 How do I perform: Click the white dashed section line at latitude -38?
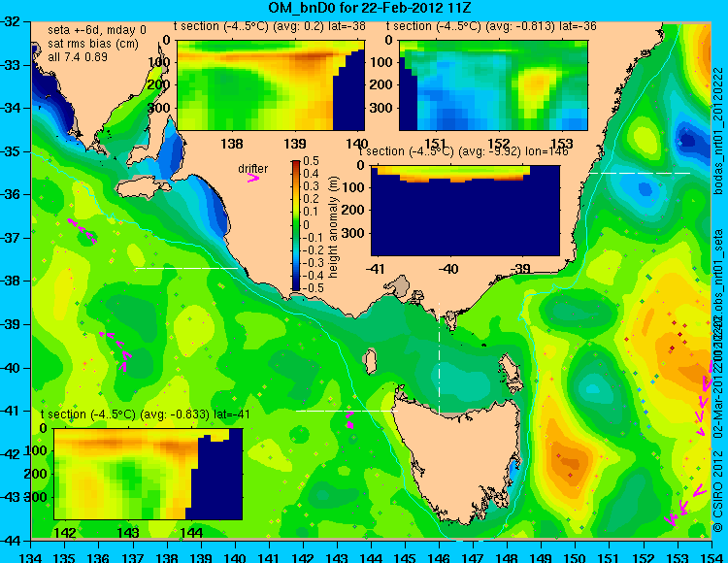[185, 268]
